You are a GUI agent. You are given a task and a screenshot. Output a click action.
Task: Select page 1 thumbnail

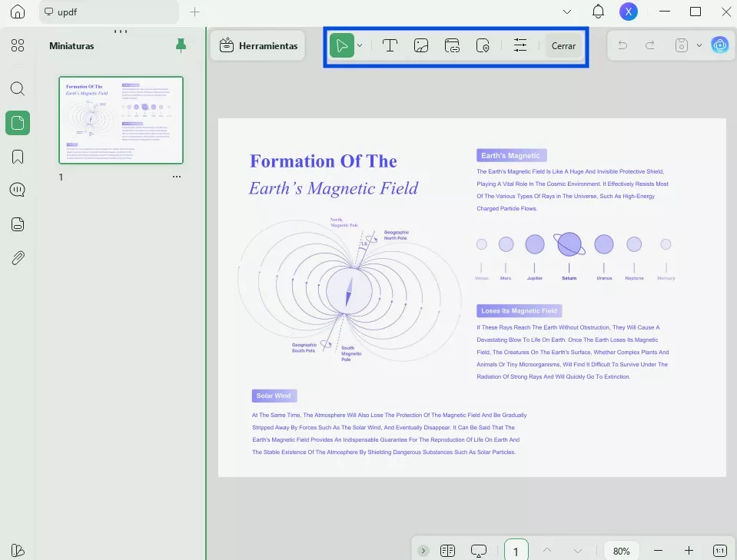tap(121, 121)
